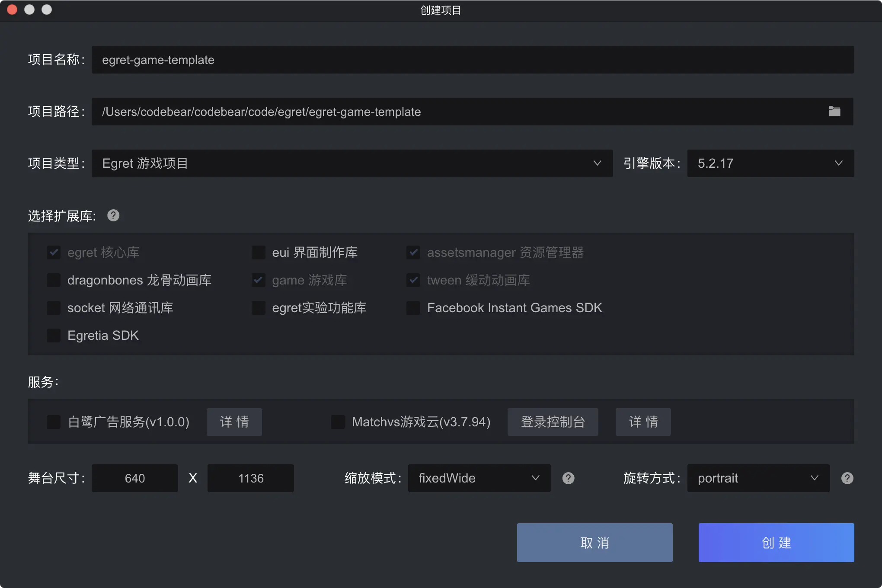
Task: Open the fixedWide scale mode dropdown
Action: pyautogui.click(x=479, y=478)
